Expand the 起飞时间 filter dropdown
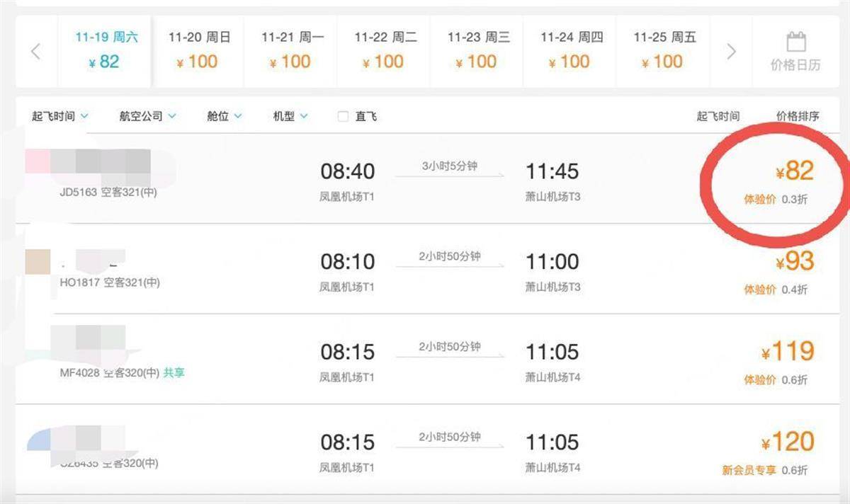Screen dimensions: 850x504 (x=60, y=116)
